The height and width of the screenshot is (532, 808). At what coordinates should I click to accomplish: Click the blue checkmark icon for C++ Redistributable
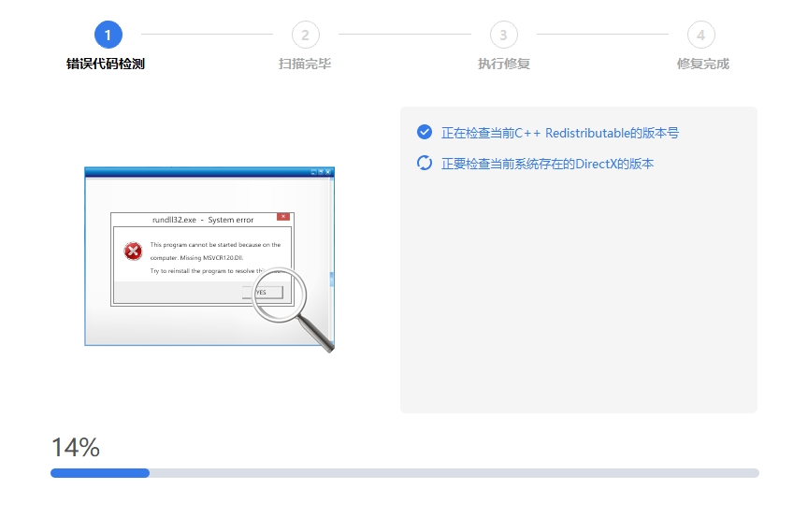pos(425,132)
